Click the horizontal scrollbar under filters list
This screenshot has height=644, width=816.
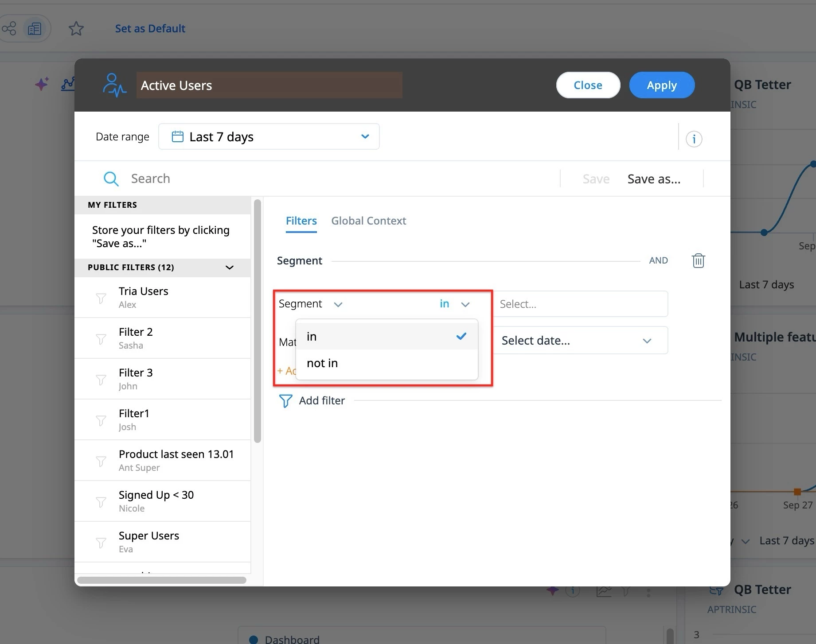click(162, 580)
